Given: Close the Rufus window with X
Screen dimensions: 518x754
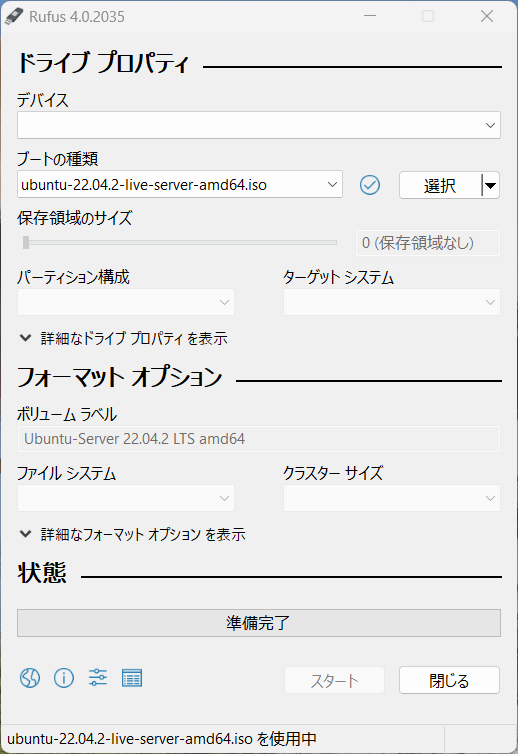Looking at the screenshot, I should 487,16.
